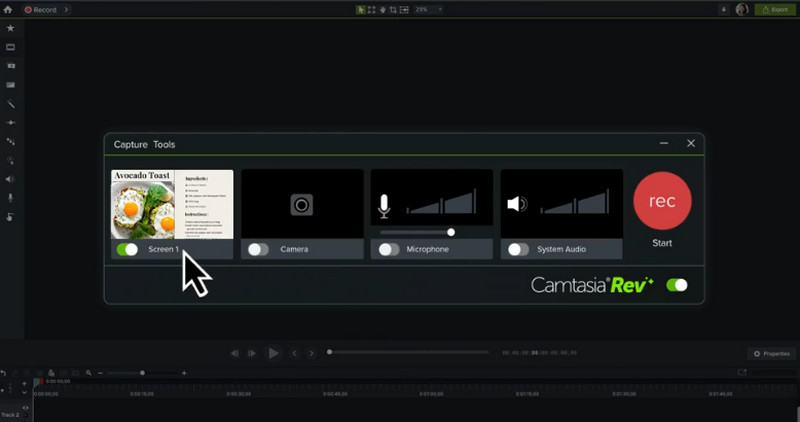Click the System Audio label
Viewport: 800px width, 422px height.
tap(561, 249)
